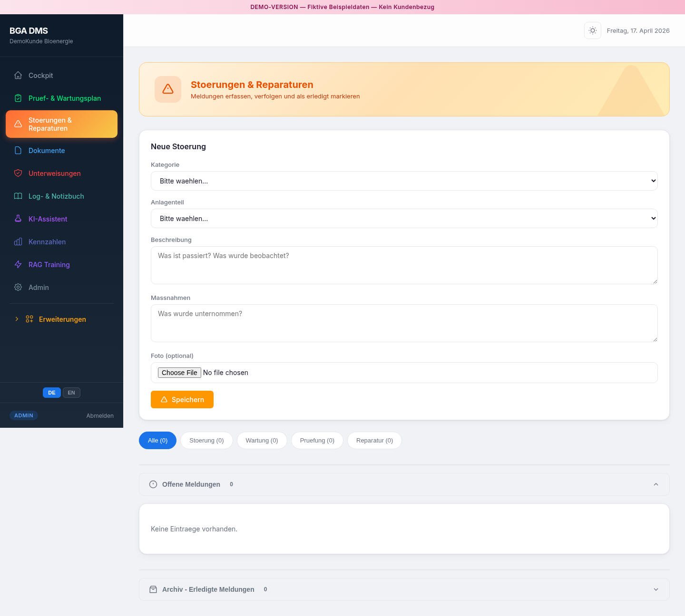Click into the Beschreibung text area

(404, 265)
